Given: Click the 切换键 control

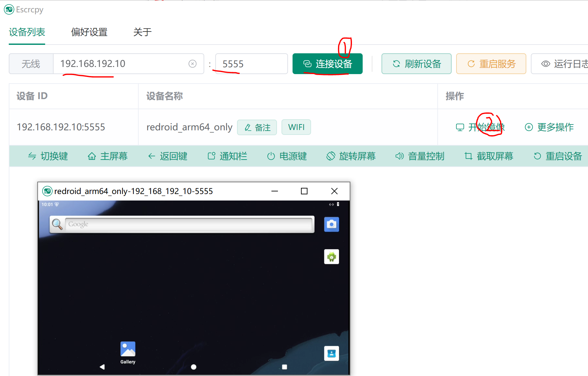Looking at the screenshot, I should click(x=48, y=156).
